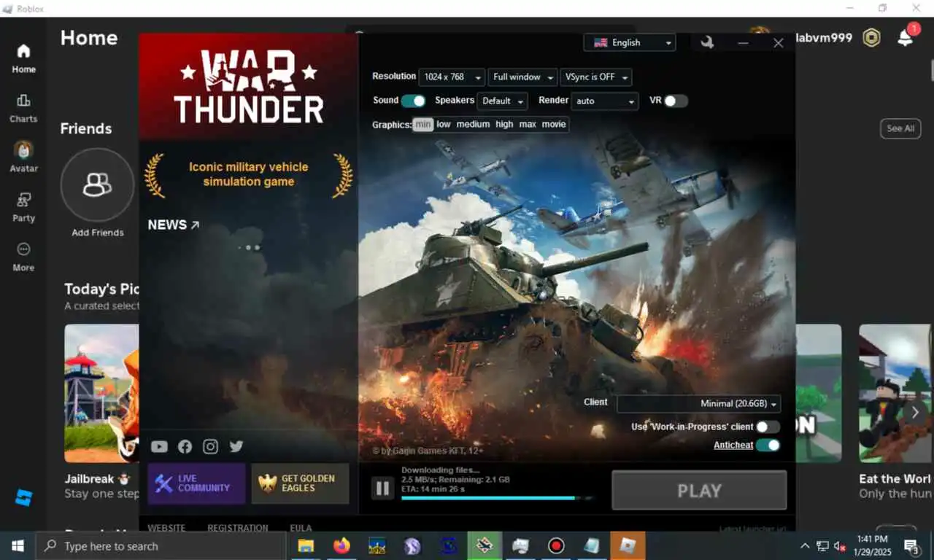
Task: Open the War Thunder launcher taskbar icon
Action: click(485, 545)
